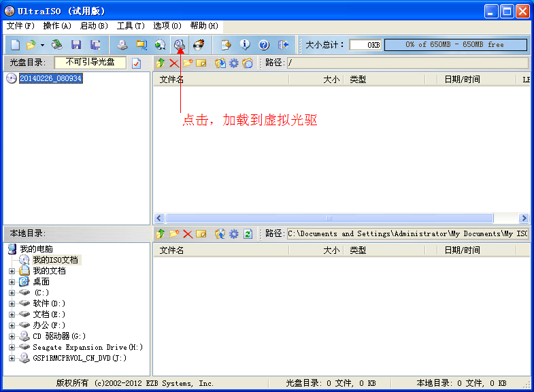Click the exit door icon
534x392 pixels.
(x=284, y=45)
